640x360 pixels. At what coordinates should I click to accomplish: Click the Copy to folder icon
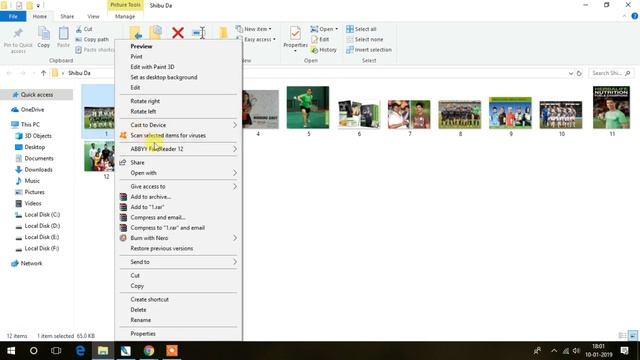click(x=156, y=33)
